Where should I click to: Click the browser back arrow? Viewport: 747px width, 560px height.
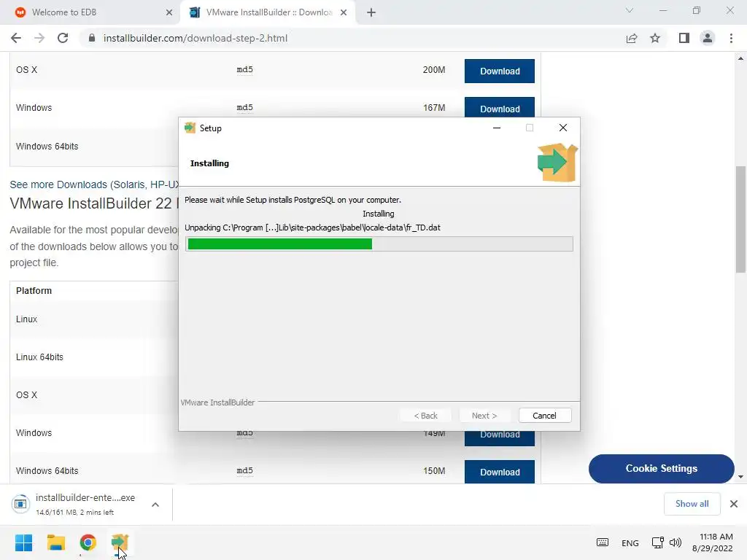pos(16,38)
